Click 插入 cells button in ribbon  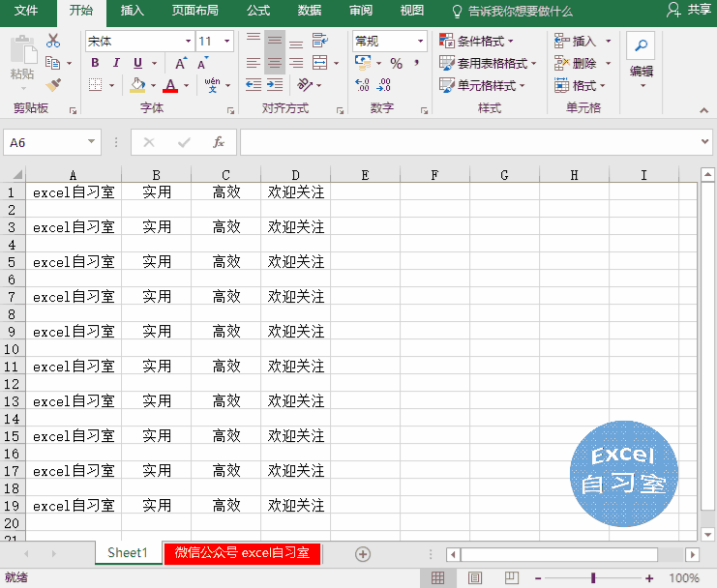coord(583,42)
